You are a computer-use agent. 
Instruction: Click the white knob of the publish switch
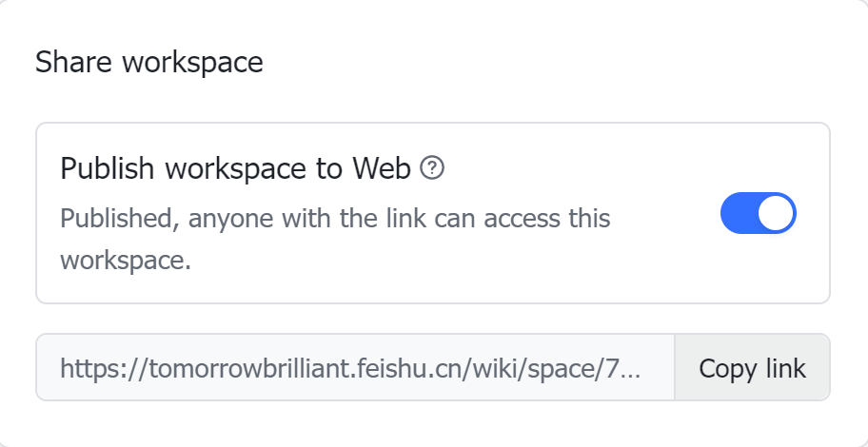[x=776, y=213]
